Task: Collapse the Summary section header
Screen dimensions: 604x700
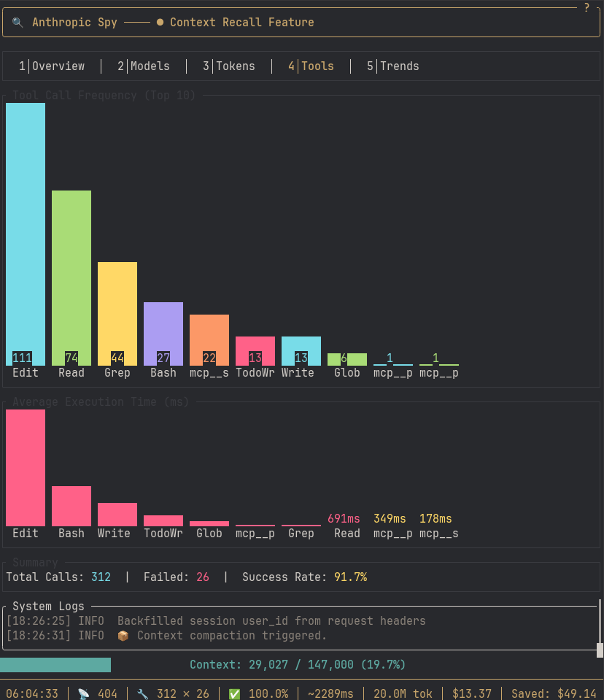Action: [34, 562]
